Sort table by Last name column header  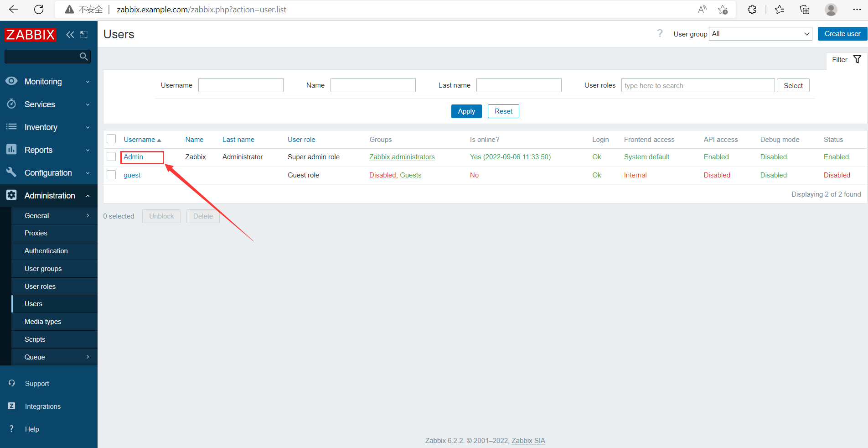[238, 140]
